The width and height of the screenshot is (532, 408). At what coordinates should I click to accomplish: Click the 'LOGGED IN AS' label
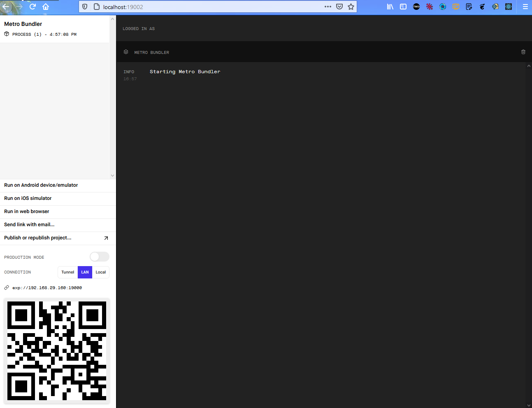coord(139,29)
